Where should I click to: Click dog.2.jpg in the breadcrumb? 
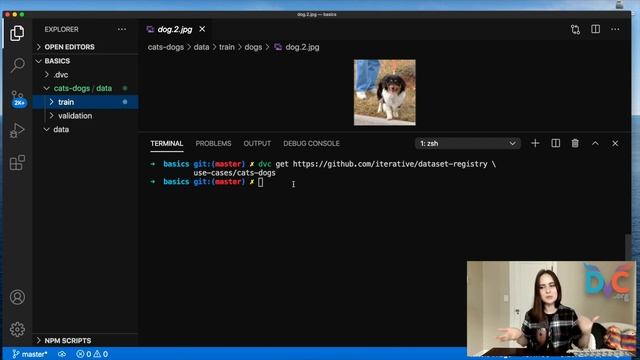click(302, 47)
